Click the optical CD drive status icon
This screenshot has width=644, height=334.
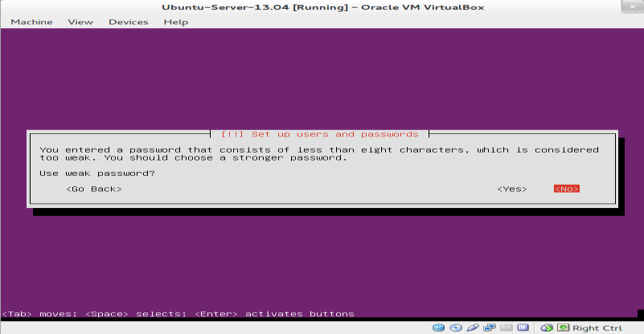[456, 328]
